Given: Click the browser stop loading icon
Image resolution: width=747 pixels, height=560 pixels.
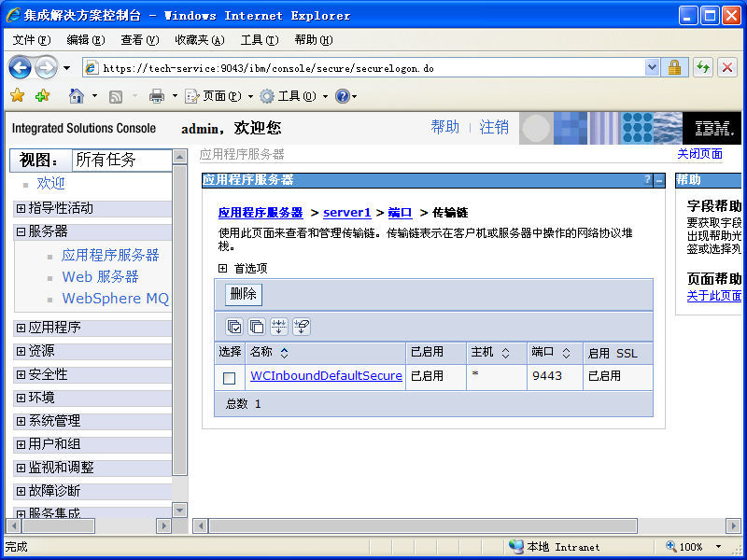Looking at the screenshot, I should coord(727,67).
